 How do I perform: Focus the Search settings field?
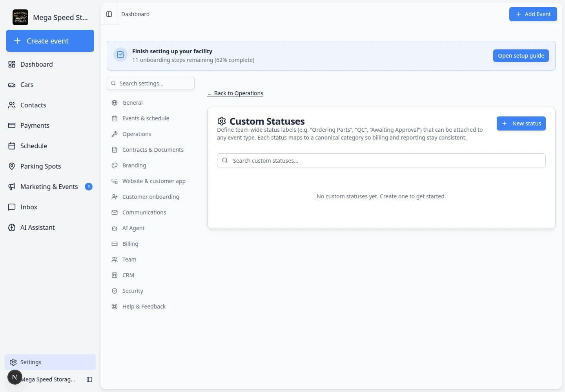(x=151, y=83)
